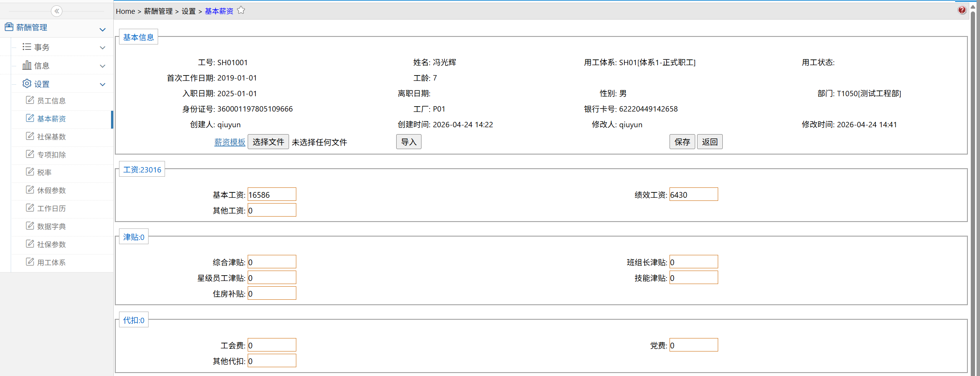The height and width of the screenshot is (376, 980).
Task: Click the bank card number 62220449142658
Action: [648, 109]
